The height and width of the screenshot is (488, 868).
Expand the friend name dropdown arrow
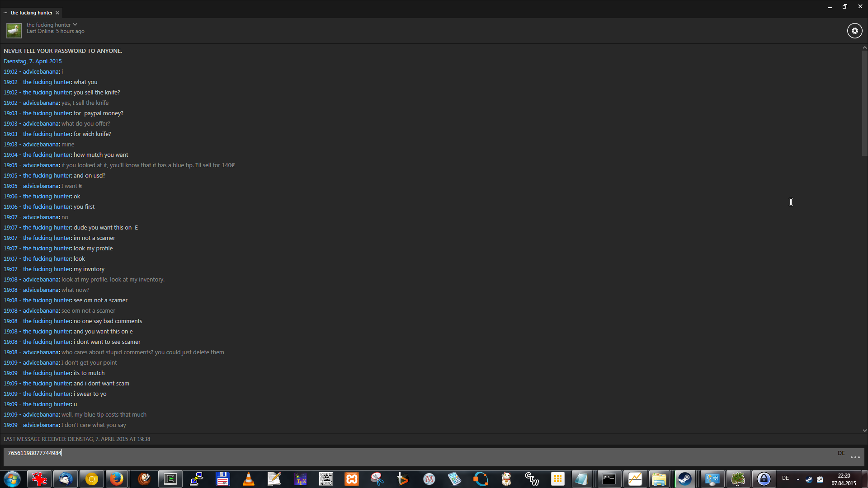[x=75, y=25]
